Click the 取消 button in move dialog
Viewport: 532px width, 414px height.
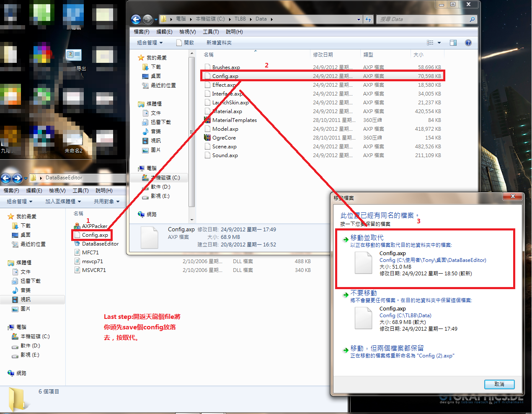[x=499, y=384]
